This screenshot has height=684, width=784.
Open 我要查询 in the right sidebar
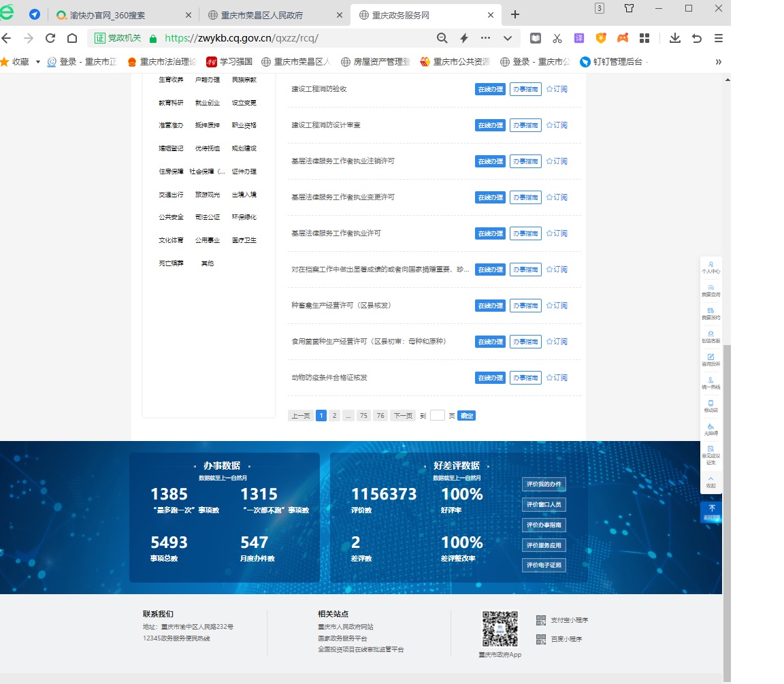tap(711, 291)
